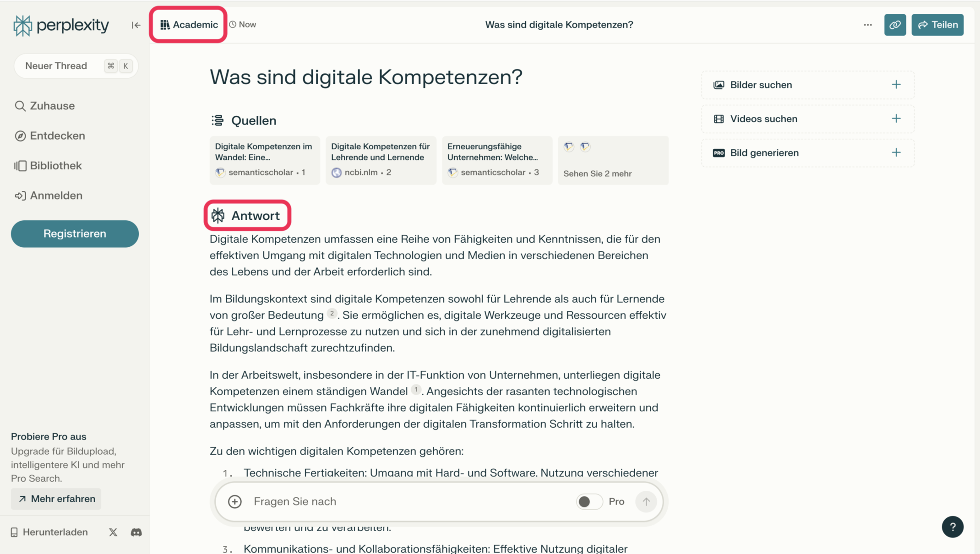The height and width of the screenshot is (554, 980).
Task: Go to Zuhause in the sidebar
Action: (45, 106)
